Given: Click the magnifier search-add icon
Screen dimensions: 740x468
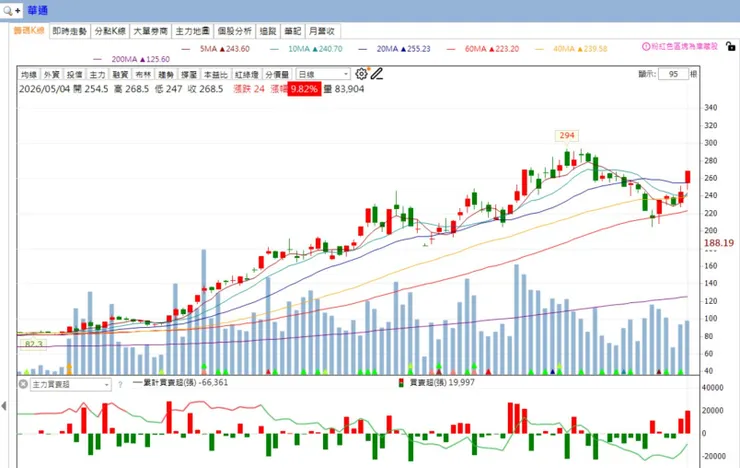Looking at the screenshot, I should point(11,10).
